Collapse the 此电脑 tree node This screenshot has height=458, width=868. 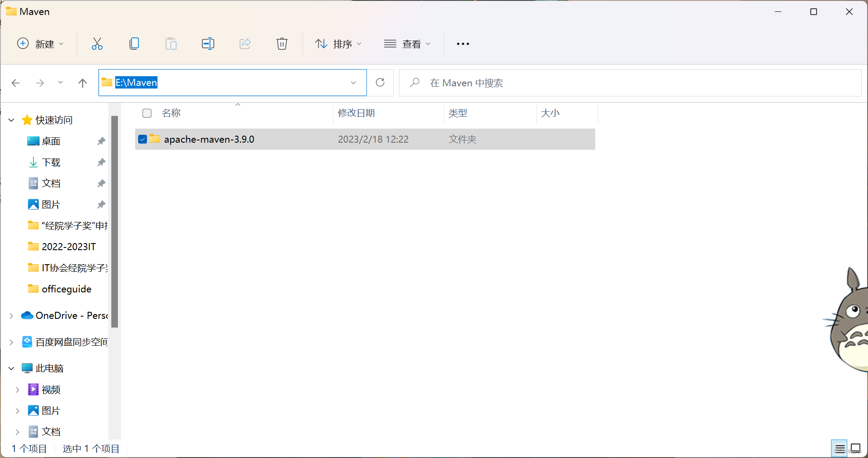click(x=11, y=368)
